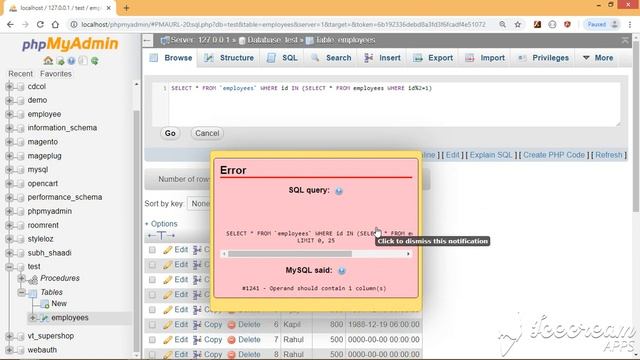The image size is (640, 360).
Task: Click the Paused profile button
Action: pos(602,24)
